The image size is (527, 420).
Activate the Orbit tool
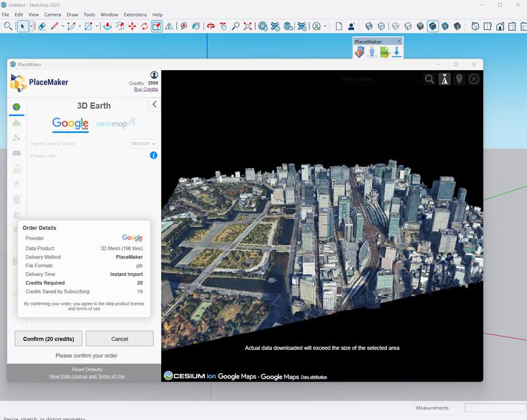[211, 26]
